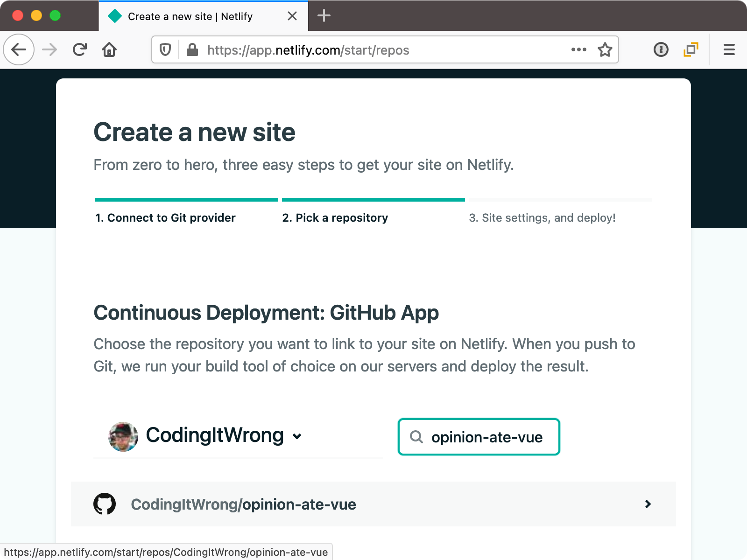747x560 pixels.
Task: Open the browser home page icon
Action: tap(109, 49)
